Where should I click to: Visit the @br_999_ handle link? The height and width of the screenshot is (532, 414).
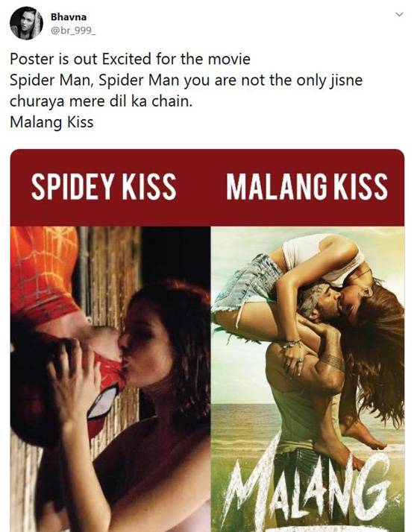pos(73,31)
